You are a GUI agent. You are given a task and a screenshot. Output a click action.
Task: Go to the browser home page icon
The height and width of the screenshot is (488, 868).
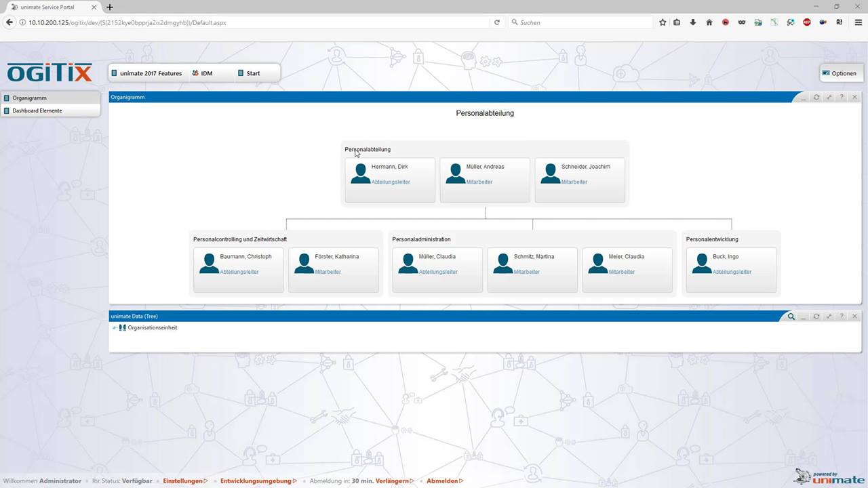click(x=709, y=22)
